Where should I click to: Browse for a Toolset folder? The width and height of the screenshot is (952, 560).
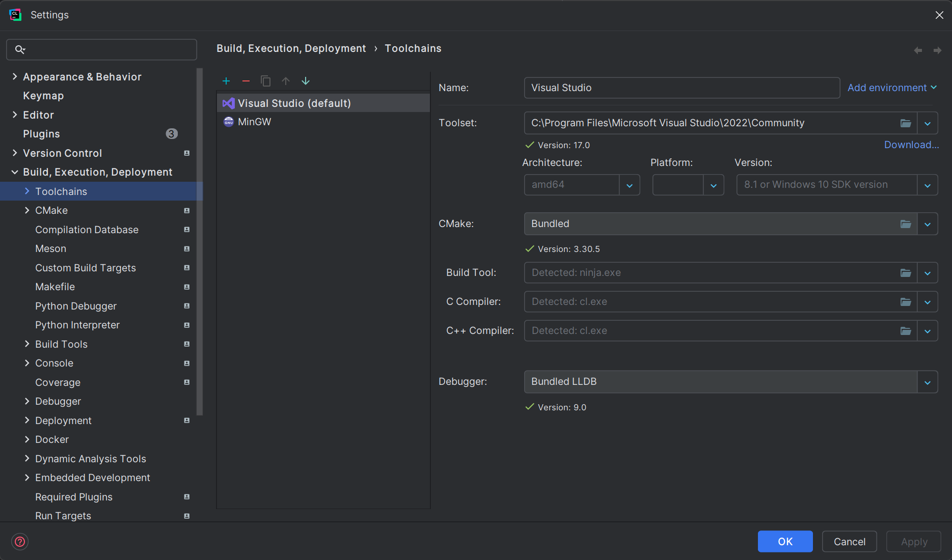click(x=906, y=123)
